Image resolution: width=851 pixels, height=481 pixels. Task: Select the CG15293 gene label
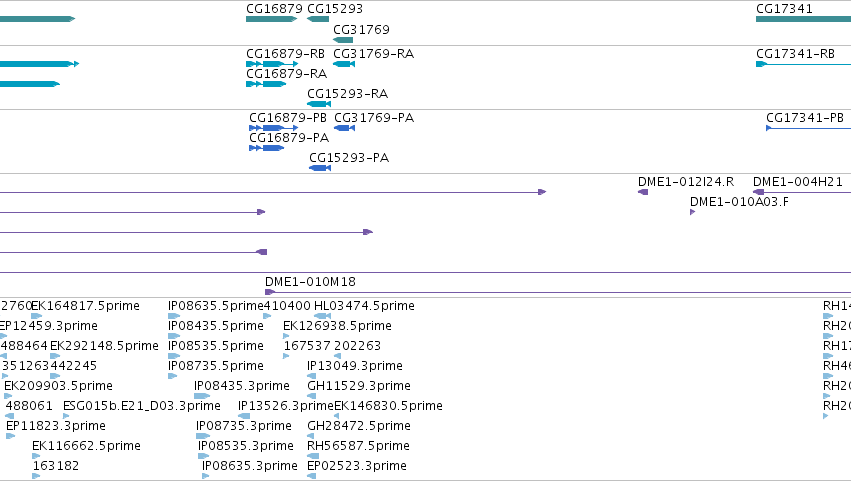coord(335,9)
